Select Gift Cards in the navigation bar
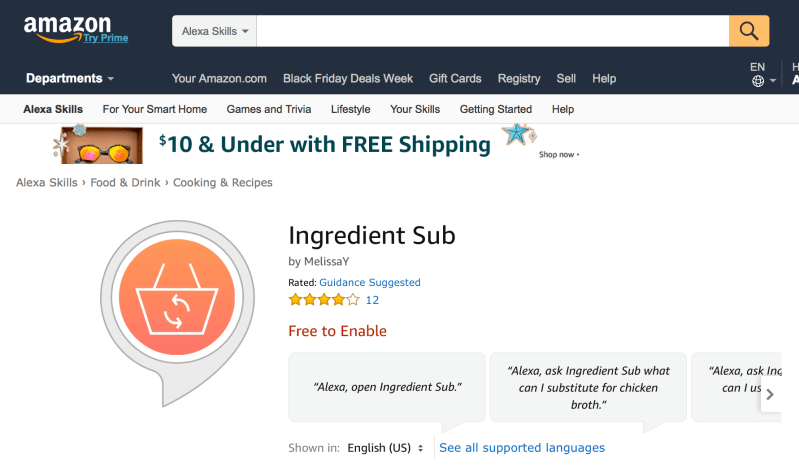 (x=455, y=79)
